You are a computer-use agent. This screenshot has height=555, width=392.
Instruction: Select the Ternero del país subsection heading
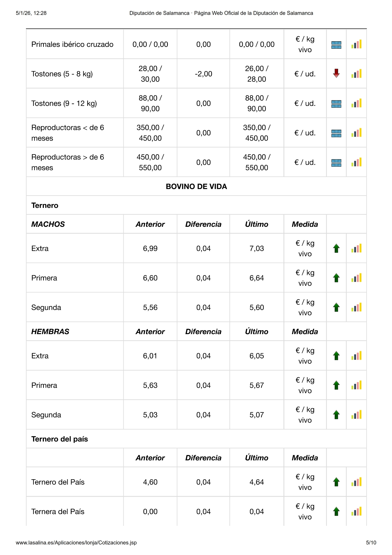coord(60,439)
